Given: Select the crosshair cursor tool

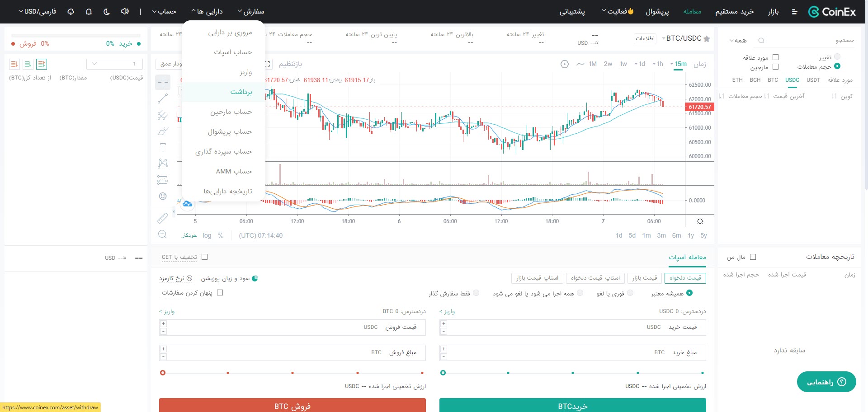Looking at the screenshot, I should [x=163, y=82].
